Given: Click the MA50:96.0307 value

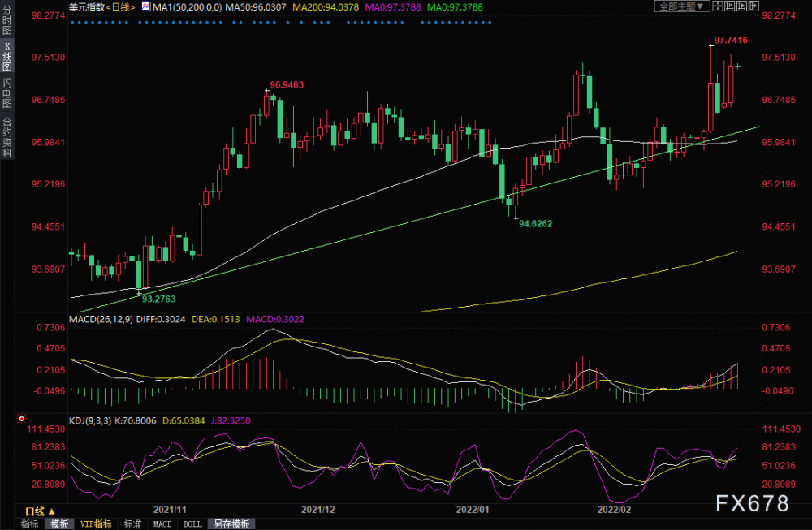Looking at the screenshot, I should pyautogui.click(x=255, y=7).
